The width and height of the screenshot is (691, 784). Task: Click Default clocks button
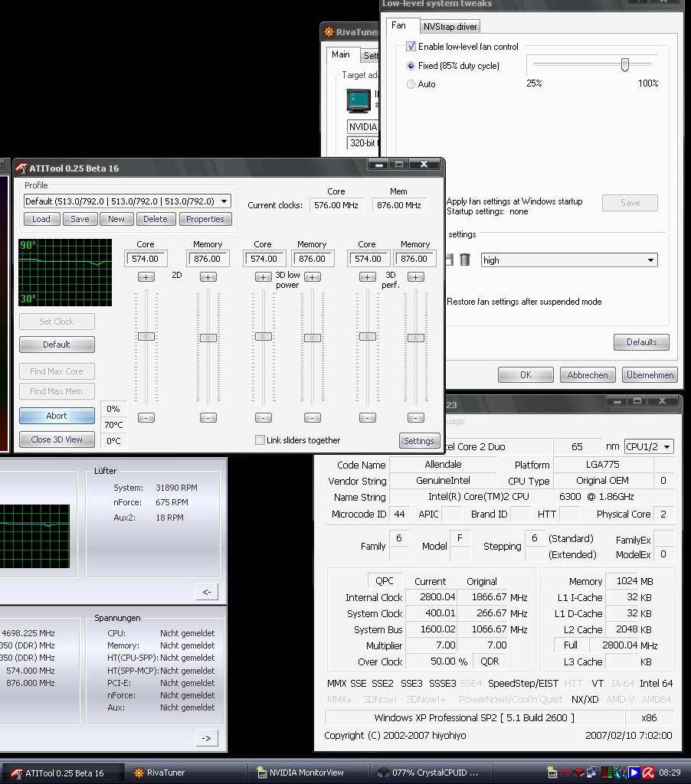(57, 345)
